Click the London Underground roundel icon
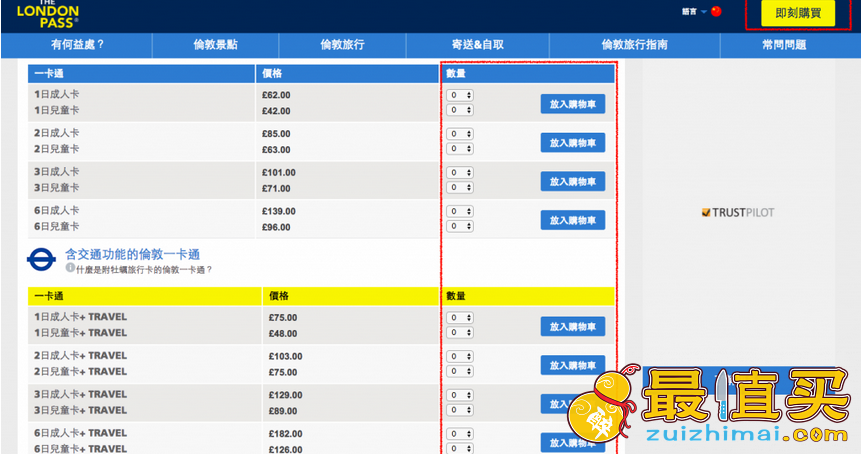The image size is (864, 454). pos(41,260)
